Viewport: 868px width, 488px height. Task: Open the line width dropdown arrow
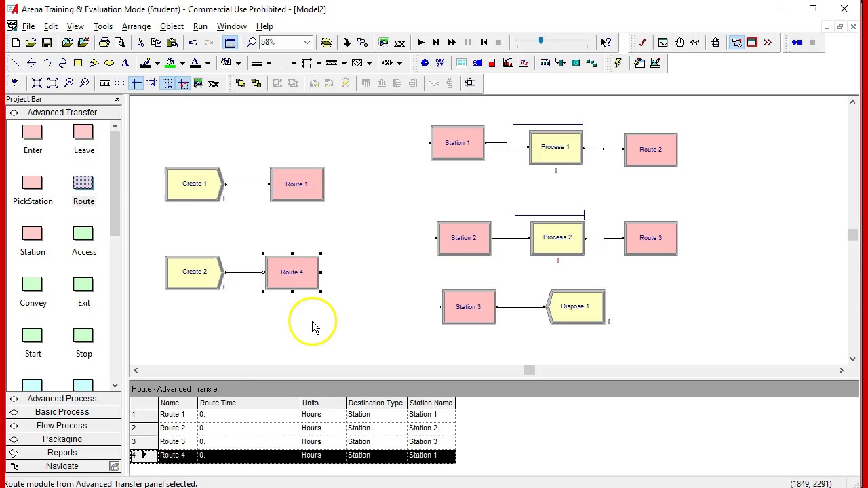click(269, 63)
